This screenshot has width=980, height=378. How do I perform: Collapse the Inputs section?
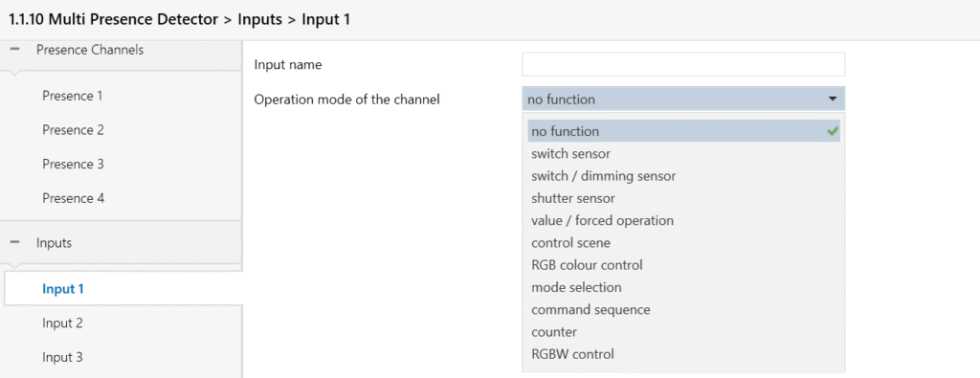[x=15, y=243]
